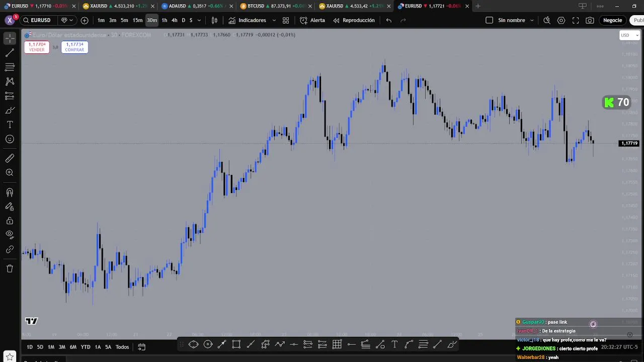Open the Fibonacci/Gann tools group

point(10,67)
